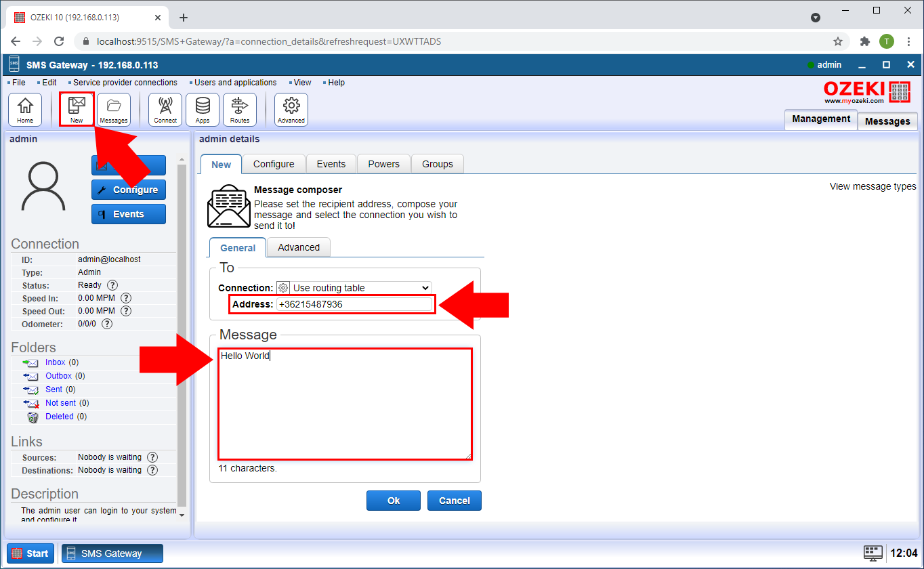The image size is (924, 569).
Task: Open the Chrome profile avatar
Action: pyautogui.click(x=887, y=41)
